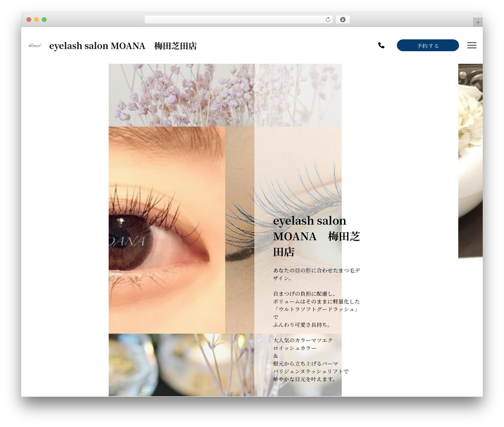Viewport: 504px width, 427px height.
Task: Click the text 大人気のカラーマツエク
Action: pos(303,340)
